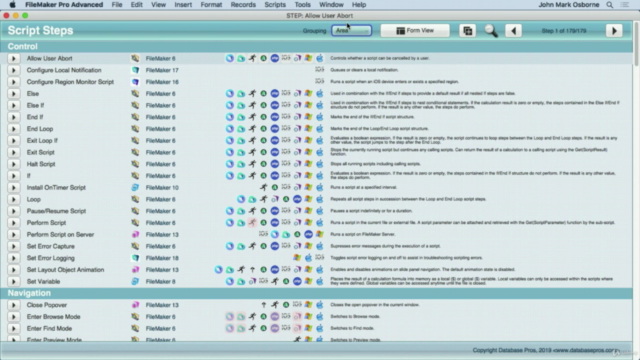Expand the Perform Script row arrow
Viewport: 640px width, 360px height.
pyautogui.click(x=13, y=223)
